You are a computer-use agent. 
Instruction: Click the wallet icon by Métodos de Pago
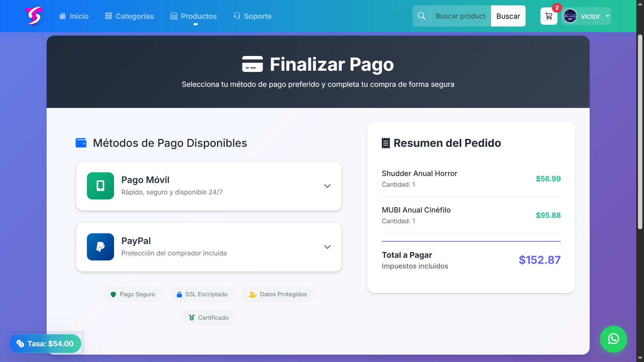click(x=81, y=143)
